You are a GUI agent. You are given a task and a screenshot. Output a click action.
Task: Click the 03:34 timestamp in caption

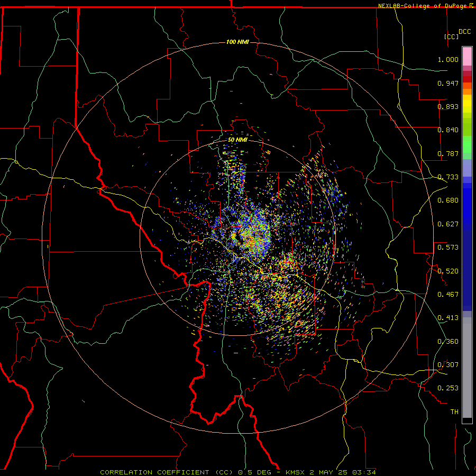(364, 472)
